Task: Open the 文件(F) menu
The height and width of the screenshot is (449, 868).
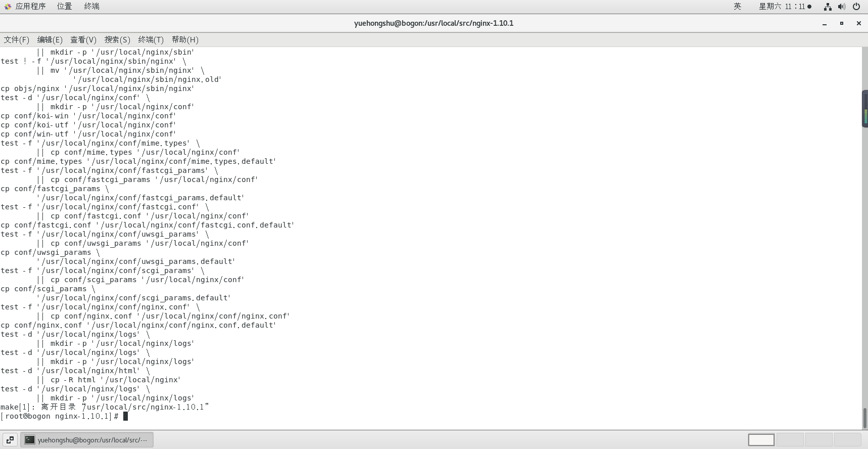Action: click(x=17, y=39)
